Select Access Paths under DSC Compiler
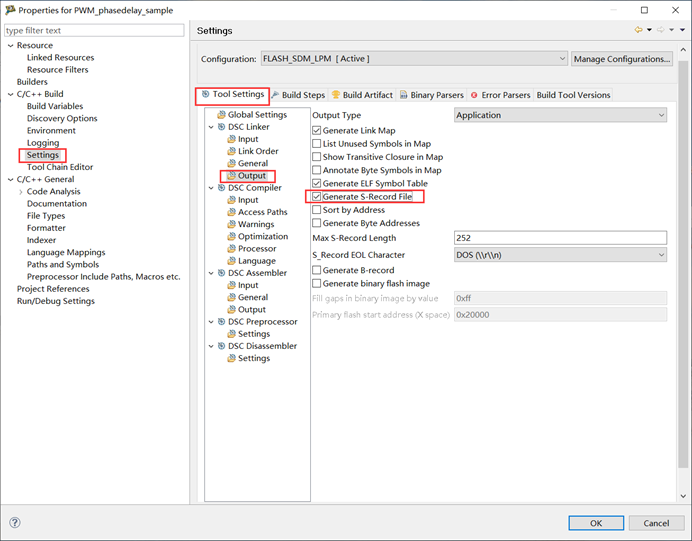This screenshot has height=541, width=692. click(262, 212)
